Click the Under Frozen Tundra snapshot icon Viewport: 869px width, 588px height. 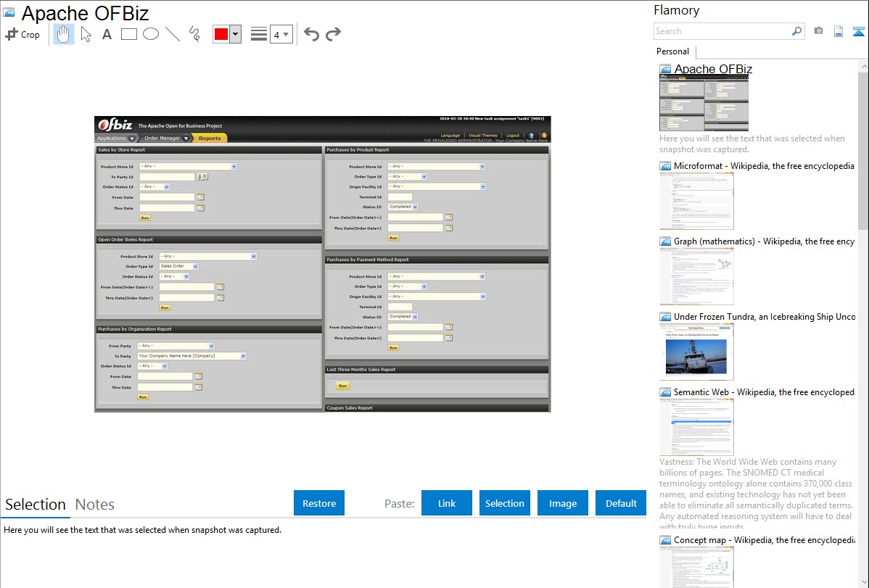(665, 317)
